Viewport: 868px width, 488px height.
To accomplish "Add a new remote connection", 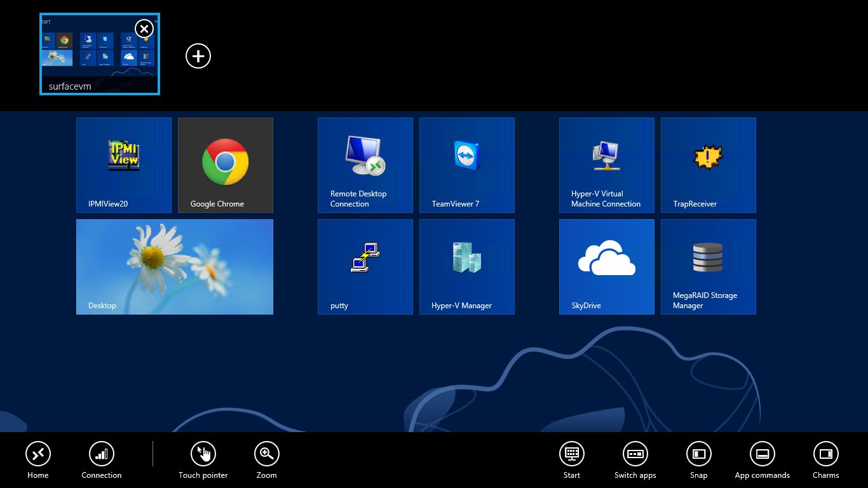I will click(x=198, y=56).
